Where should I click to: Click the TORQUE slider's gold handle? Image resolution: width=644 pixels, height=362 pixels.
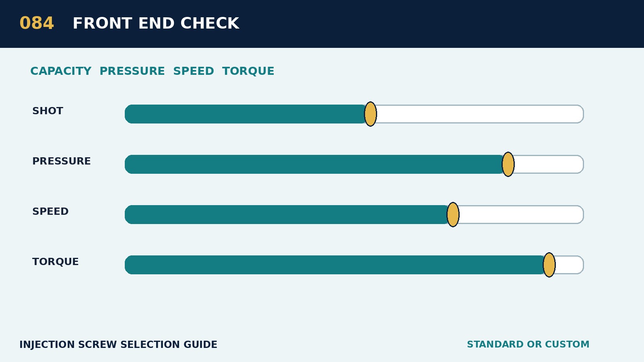549,265
